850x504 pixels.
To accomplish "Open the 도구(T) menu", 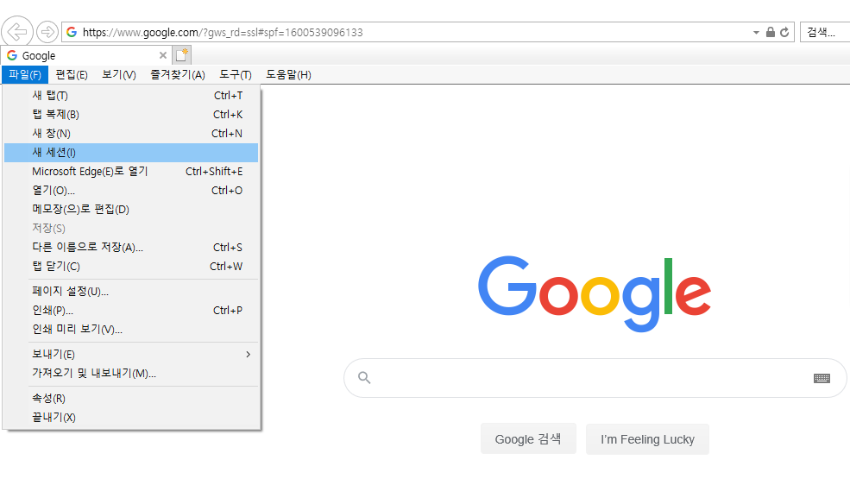I will click(236, 75).
